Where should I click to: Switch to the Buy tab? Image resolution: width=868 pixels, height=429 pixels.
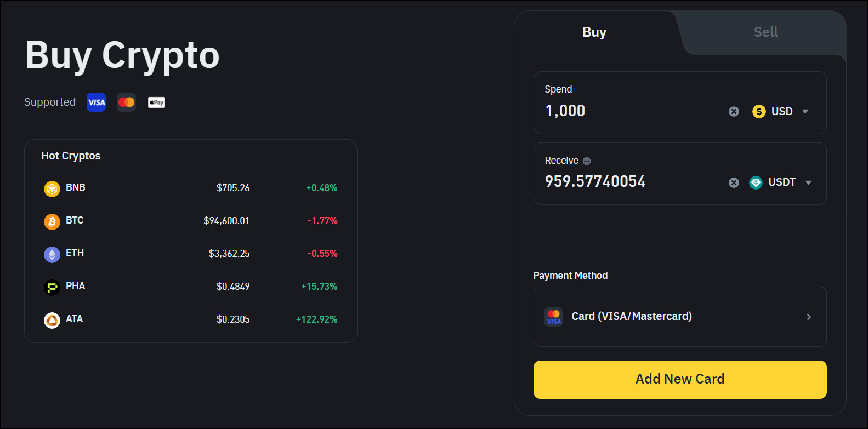[594, 32]
